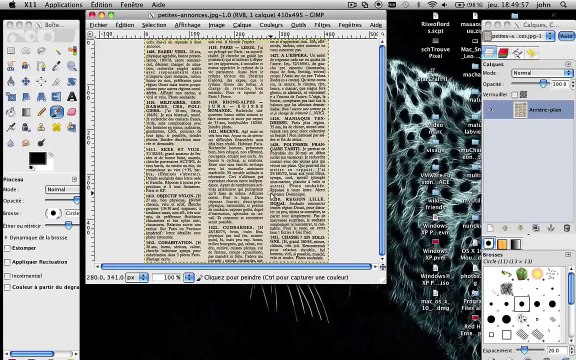Screen dimensions: 576x360
Task: Select the Bucket Fill tool
Action: pos(11,112)
